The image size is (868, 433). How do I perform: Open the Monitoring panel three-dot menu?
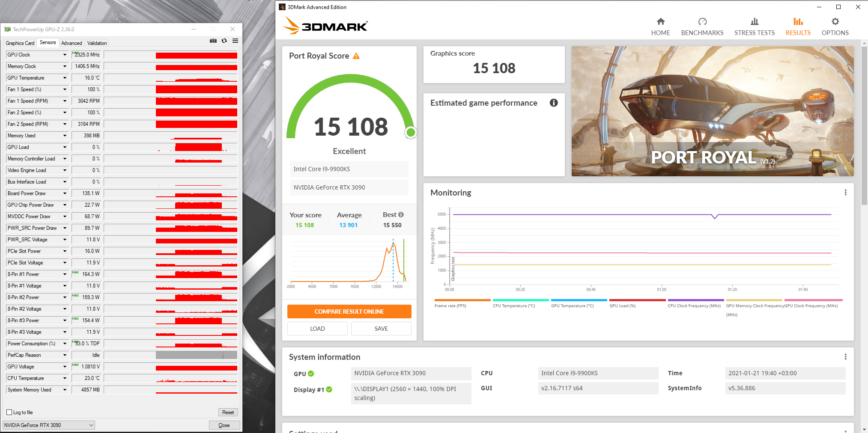click(845, 193)
